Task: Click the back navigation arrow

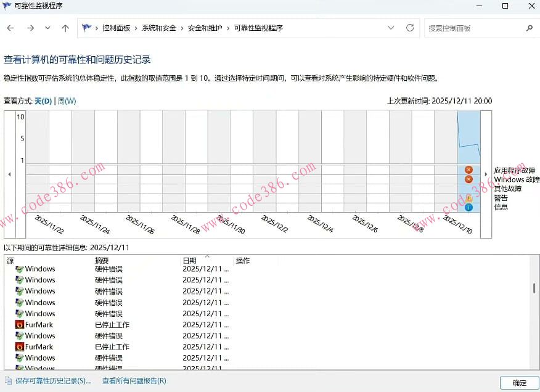Action: [10, 28]
